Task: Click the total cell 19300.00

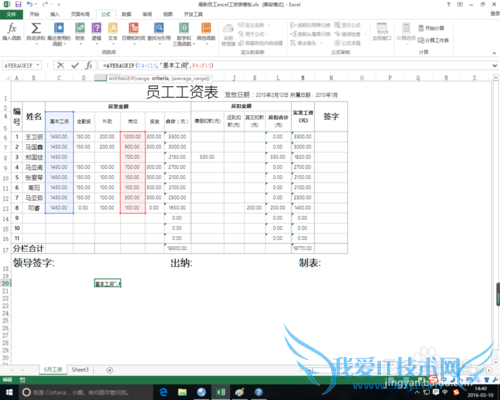Action: [177, 248]
